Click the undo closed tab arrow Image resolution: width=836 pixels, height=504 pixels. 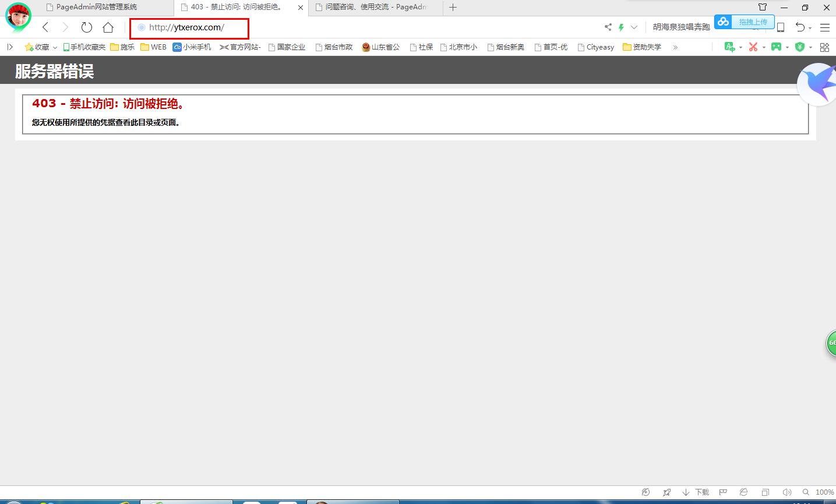pos(800,27)
